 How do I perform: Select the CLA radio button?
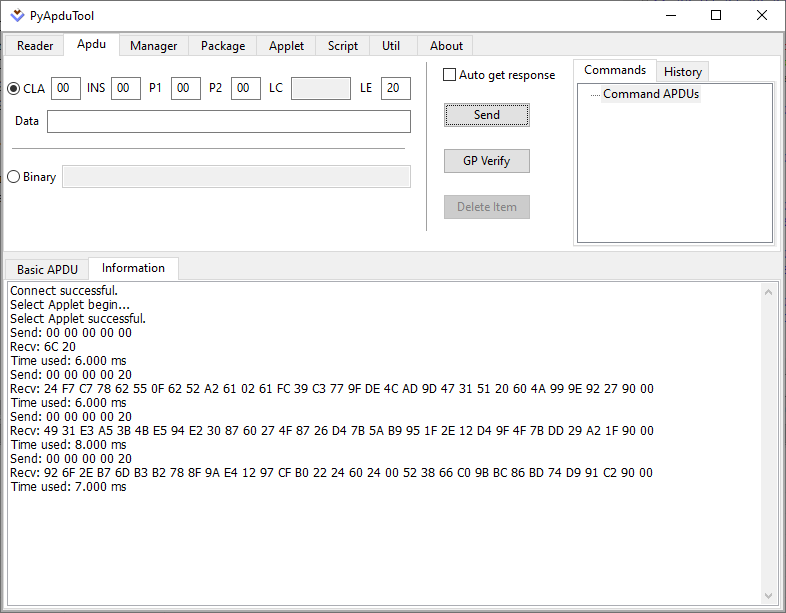[x=14, y=89]
